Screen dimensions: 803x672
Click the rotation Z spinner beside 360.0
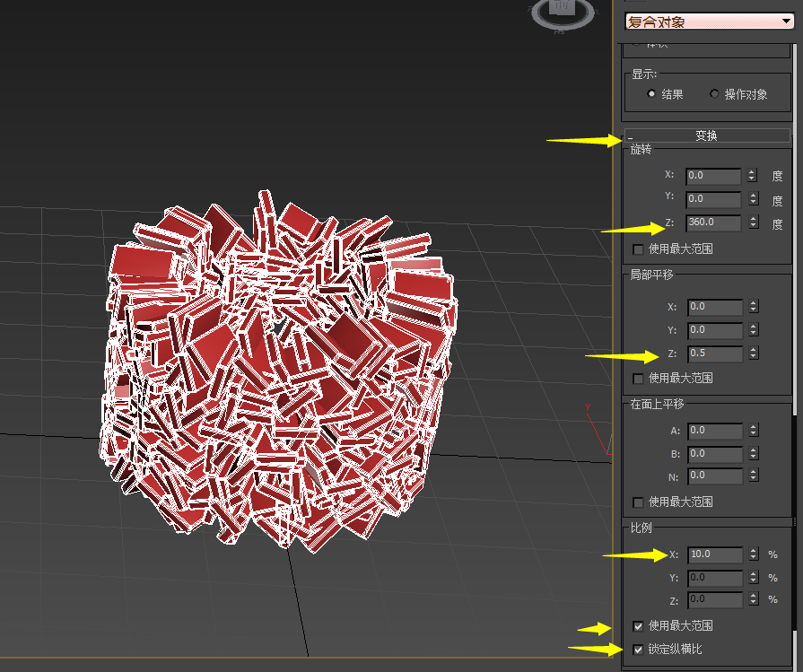[752, 223]
